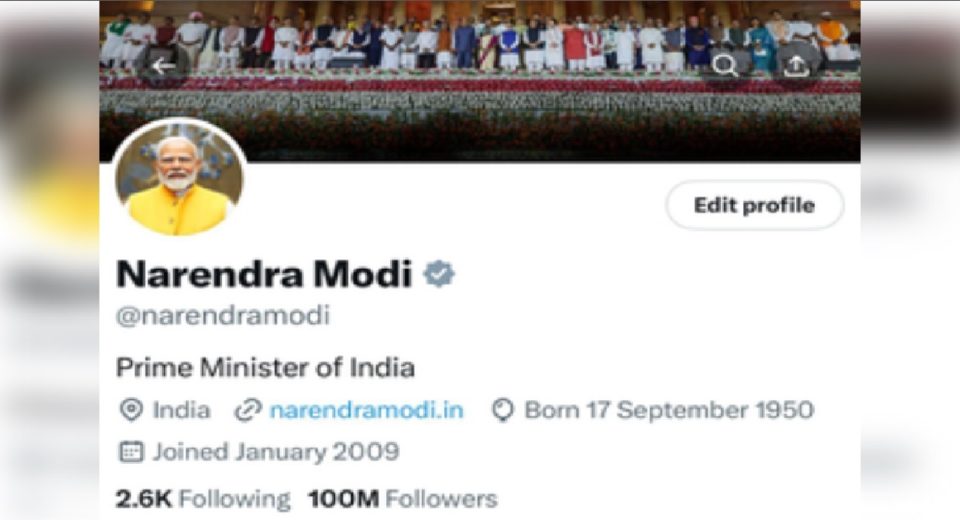The height and width of the screenshot is (520, 960).
Task: Click the Prime Minister of India bio
Action: click(265, 367)
